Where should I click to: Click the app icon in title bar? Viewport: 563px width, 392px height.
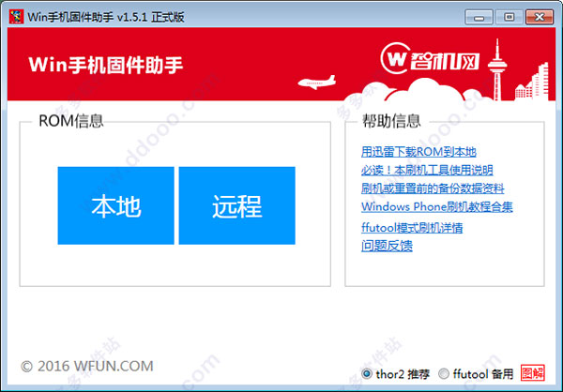pyautogui.click(x=16, y=17)
